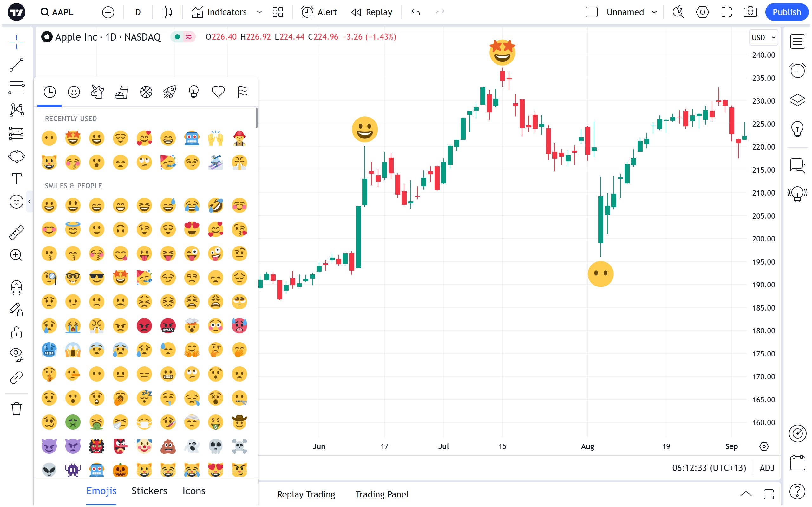The width and height of the screenshot is (812, 507).
Task: Select the text annotation tool
Action: coord(16,179)
